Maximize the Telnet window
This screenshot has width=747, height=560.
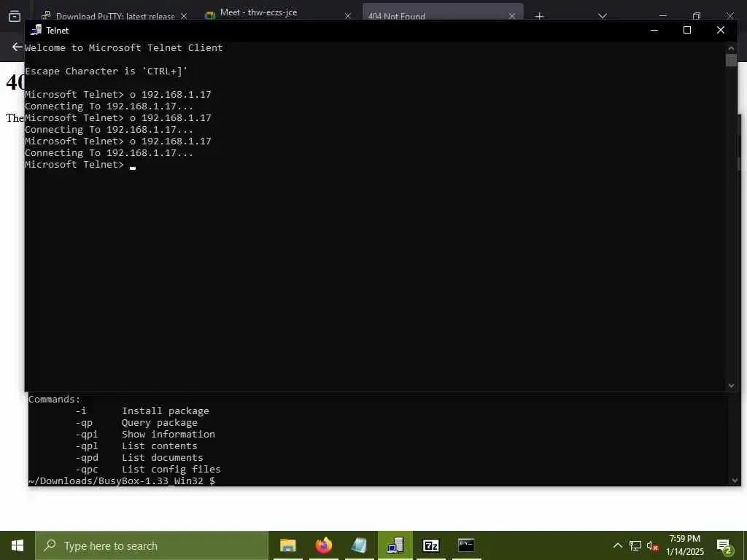[687, 30]
